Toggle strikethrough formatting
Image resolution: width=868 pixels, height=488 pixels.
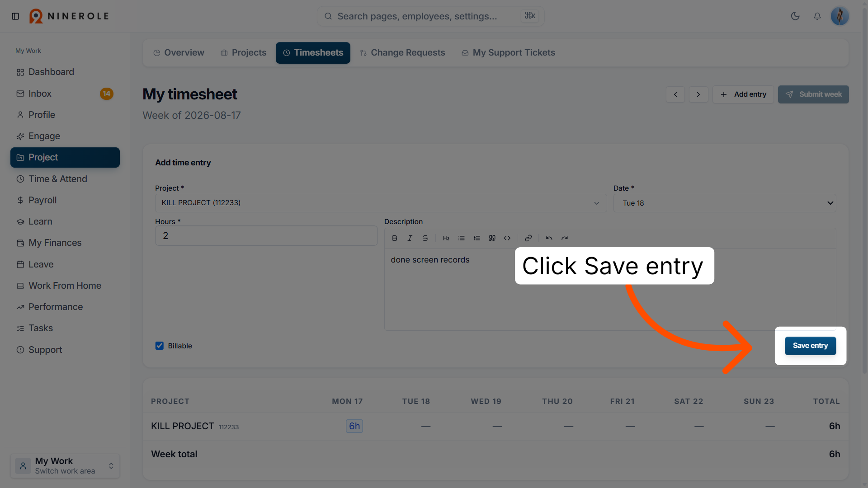(x=425, y=238)
